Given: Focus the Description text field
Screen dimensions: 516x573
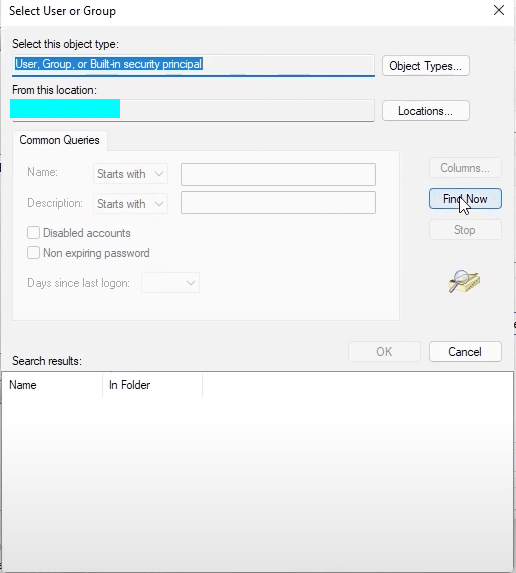Looking at the screenshot, I should (278, 202).
